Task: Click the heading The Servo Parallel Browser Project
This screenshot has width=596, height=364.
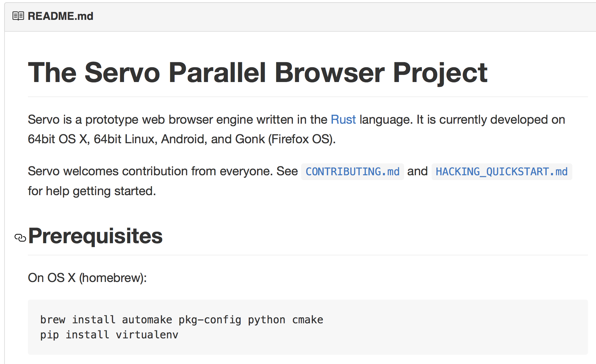Action: [x=258, y=73]
